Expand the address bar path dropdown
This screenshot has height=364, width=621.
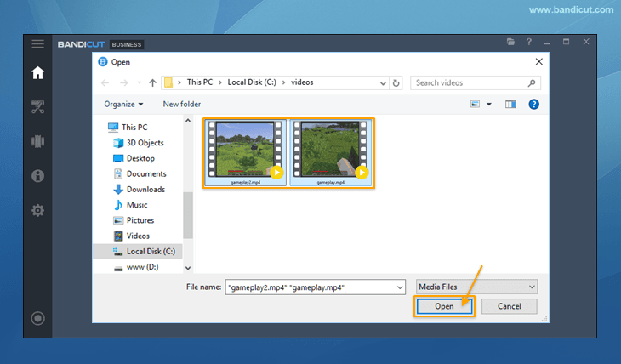click(x=383, y=83)
